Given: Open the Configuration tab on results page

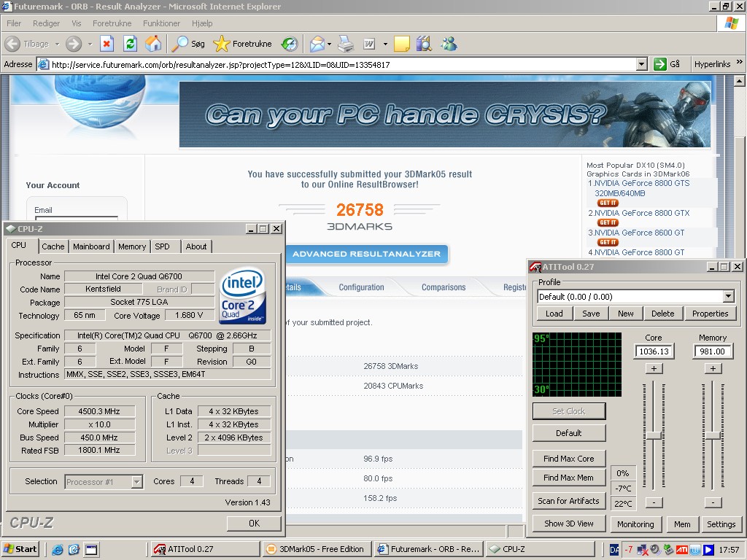Looking at the screenshot, I should coord(361,287).
